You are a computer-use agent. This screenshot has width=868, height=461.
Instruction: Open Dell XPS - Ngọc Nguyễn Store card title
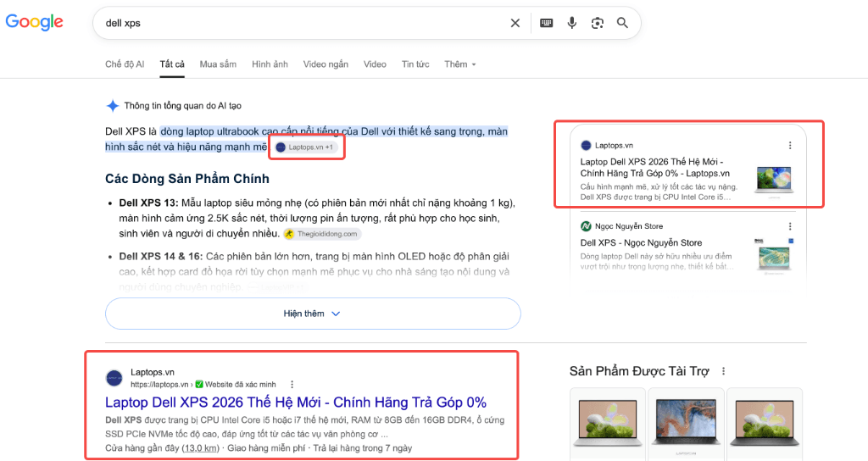641,243
